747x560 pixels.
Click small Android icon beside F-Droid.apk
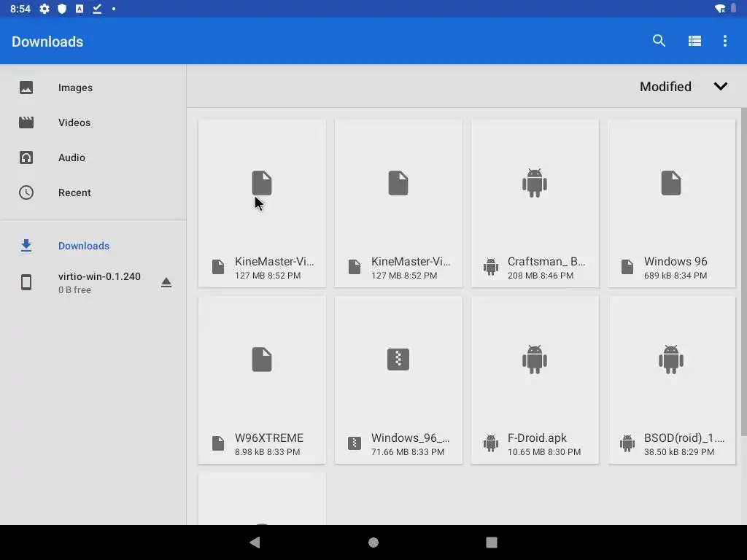491,443
